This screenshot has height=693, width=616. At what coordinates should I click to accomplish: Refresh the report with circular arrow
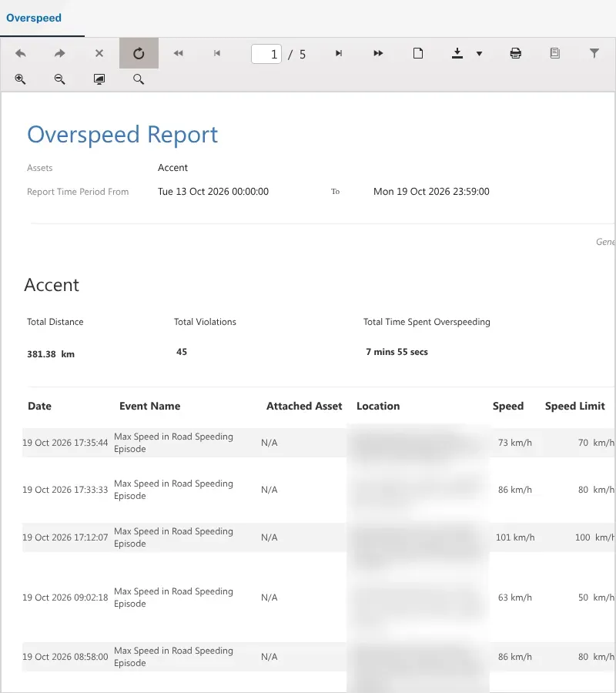coord(139,53)
